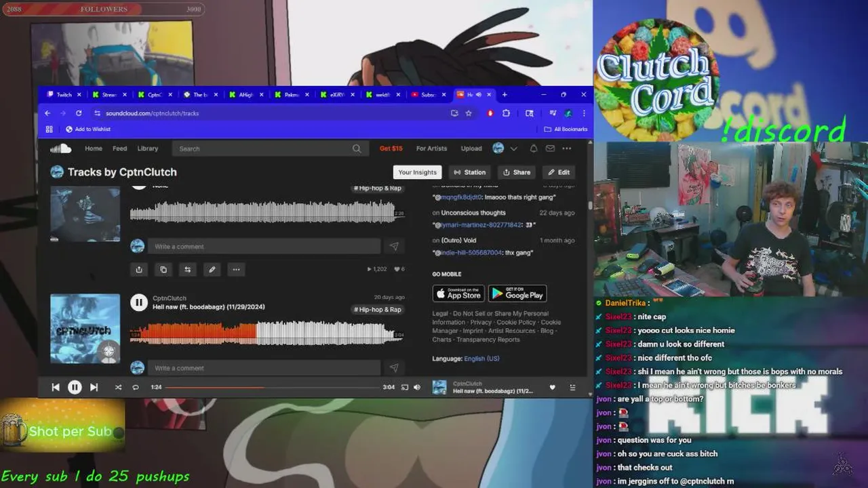Viewport: 868px width, 488px height.
Task: Open the Unconscious thoughts comment track
Action: [x=473, y=213]
